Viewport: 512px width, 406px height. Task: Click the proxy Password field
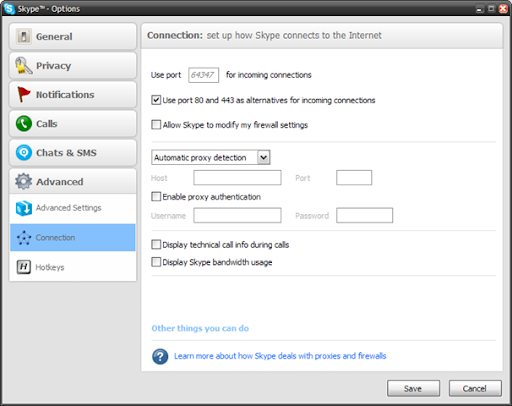click(364, 215)
